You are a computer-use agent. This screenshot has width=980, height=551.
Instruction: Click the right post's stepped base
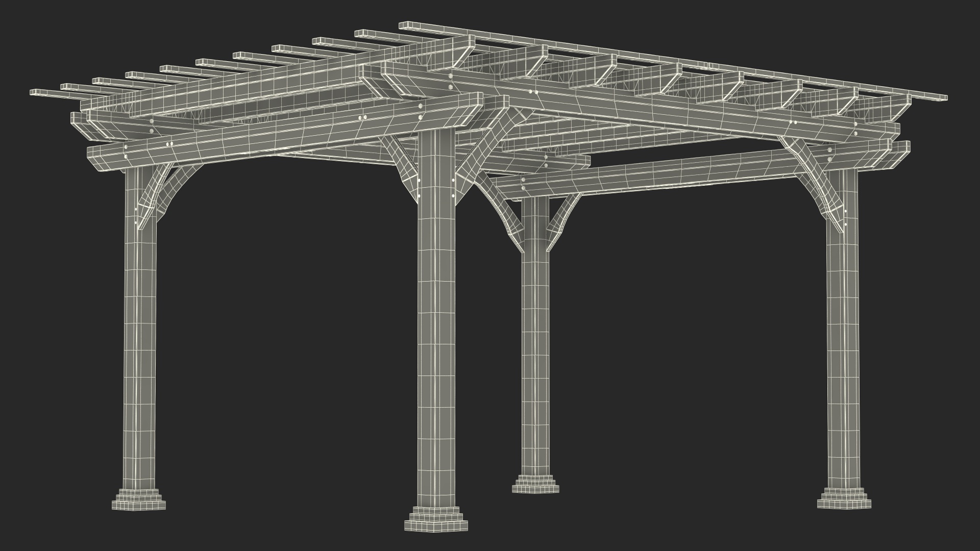point(844,498)
